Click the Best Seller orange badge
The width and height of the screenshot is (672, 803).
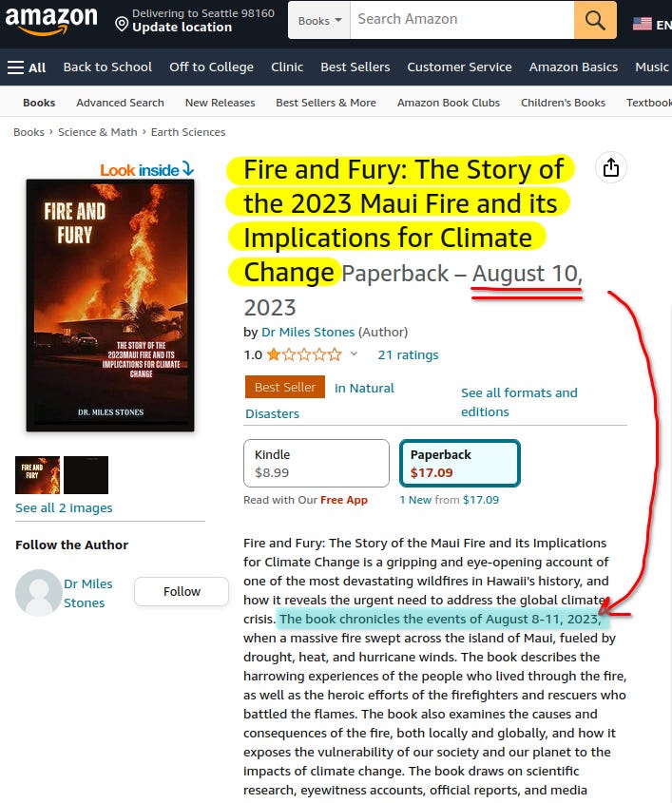click(285, 387)
